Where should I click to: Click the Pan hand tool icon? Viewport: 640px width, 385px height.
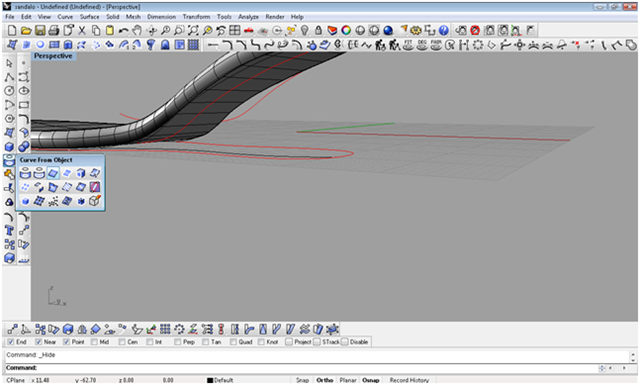pyautogui.click(x=137, y=30)
